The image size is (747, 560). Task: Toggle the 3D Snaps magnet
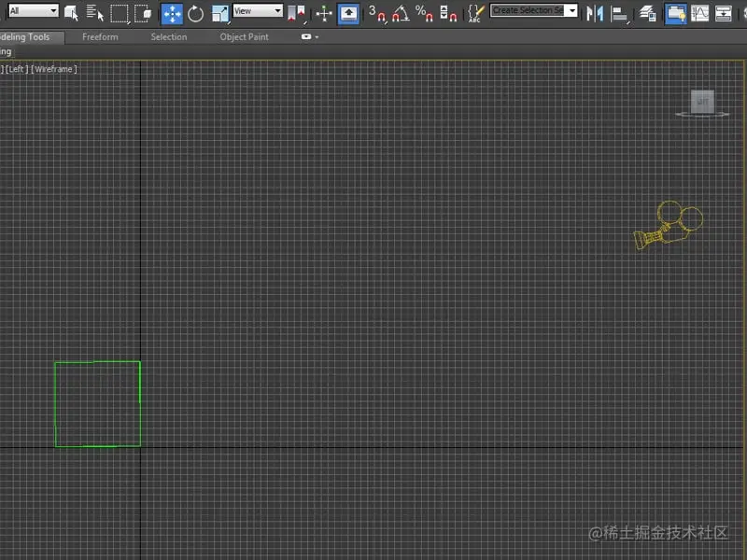tap(377, 13)
